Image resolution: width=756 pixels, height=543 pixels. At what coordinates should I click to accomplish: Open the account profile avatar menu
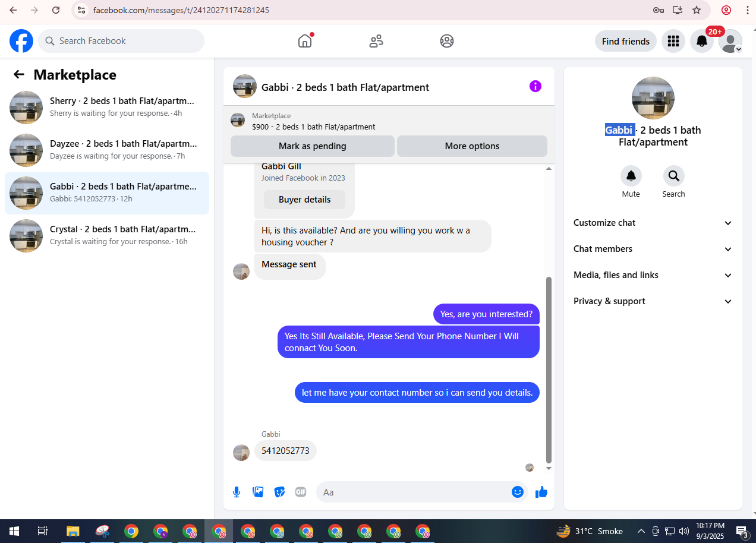[730, 41]
